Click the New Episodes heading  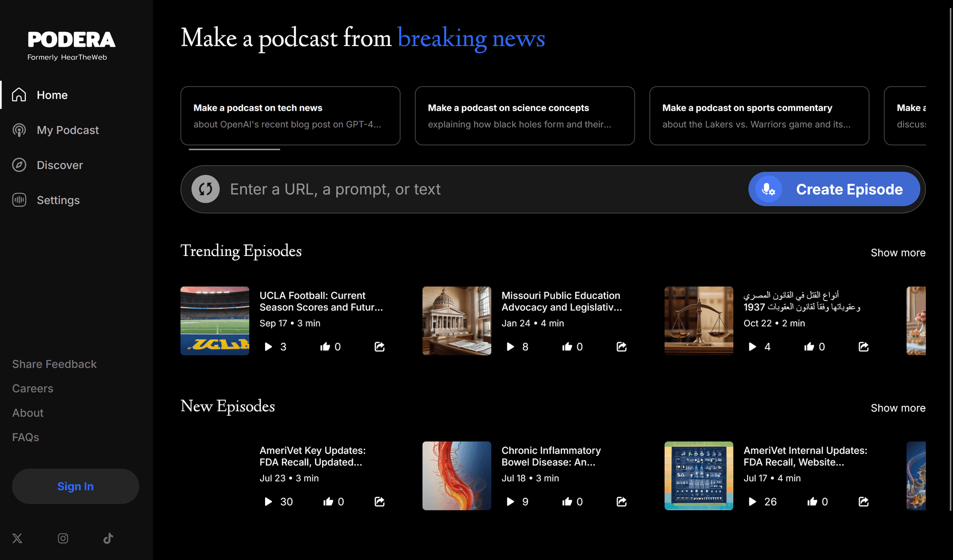click(228, 406)
